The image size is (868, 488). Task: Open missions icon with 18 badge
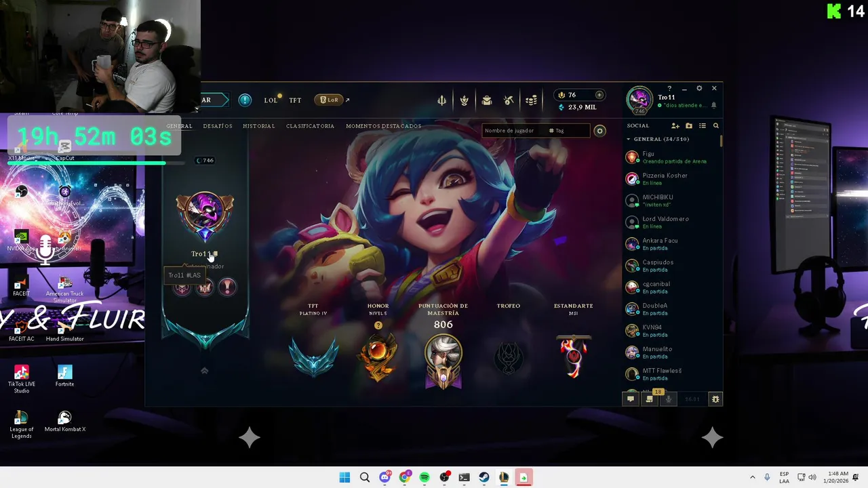[x=650, y=398]
